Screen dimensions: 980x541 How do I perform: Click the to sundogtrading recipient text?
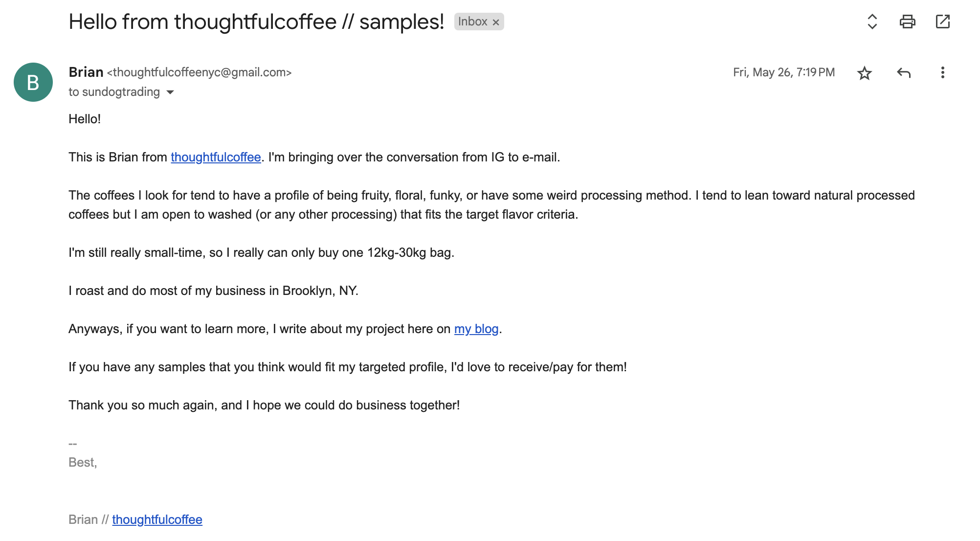(114, 92)
